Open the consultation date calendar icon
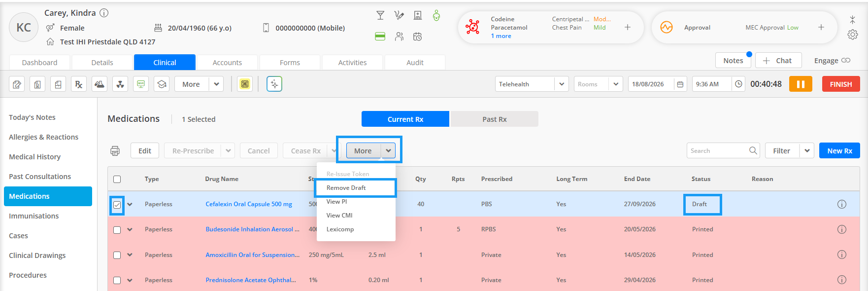868x291 pixels. [680, 84]
